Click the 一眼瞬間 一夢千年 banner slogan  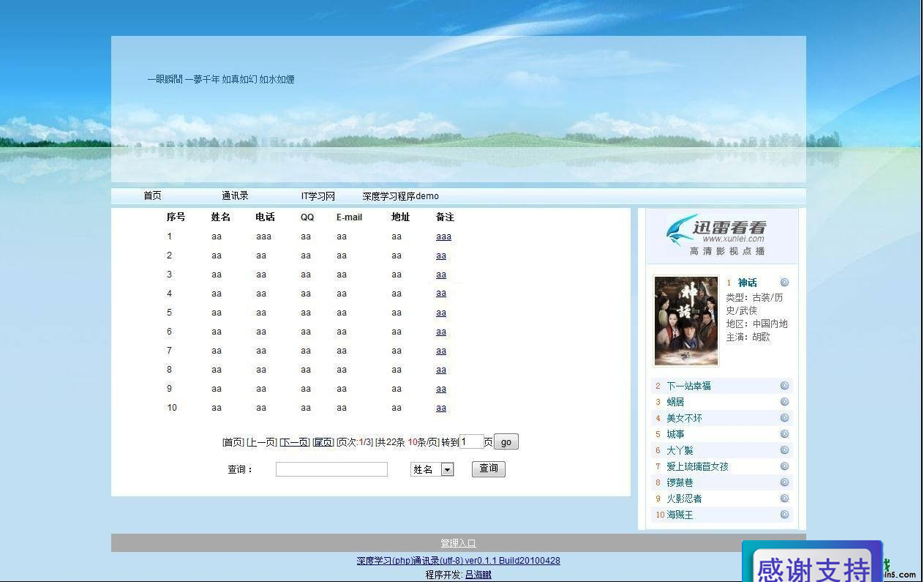(221, 79)
